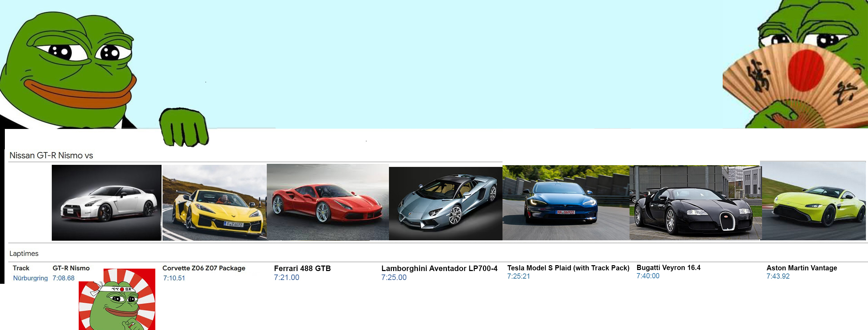Click the green Pepe hand on panel edge

pos(184,127)
